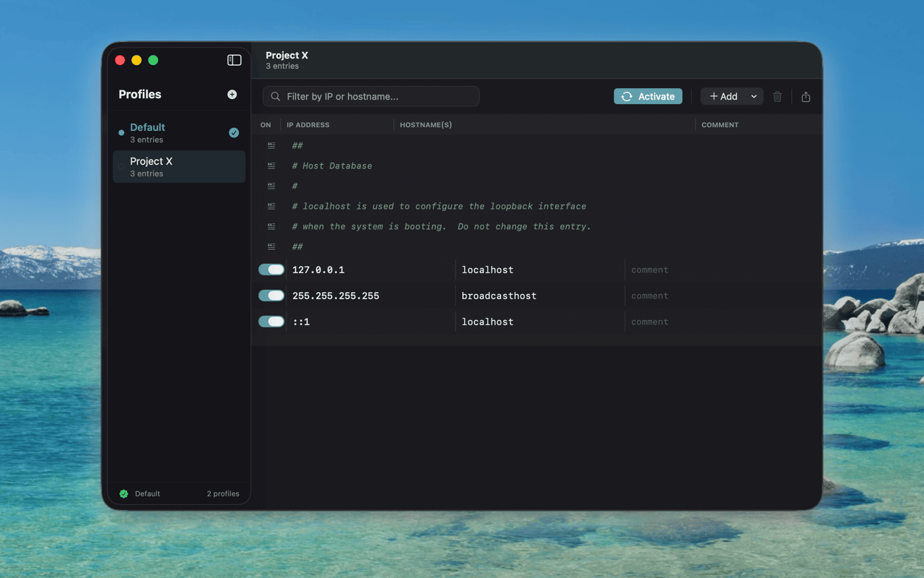
Task: Click the drag handle beside '# Host Database' line
Action: (271, 165)
